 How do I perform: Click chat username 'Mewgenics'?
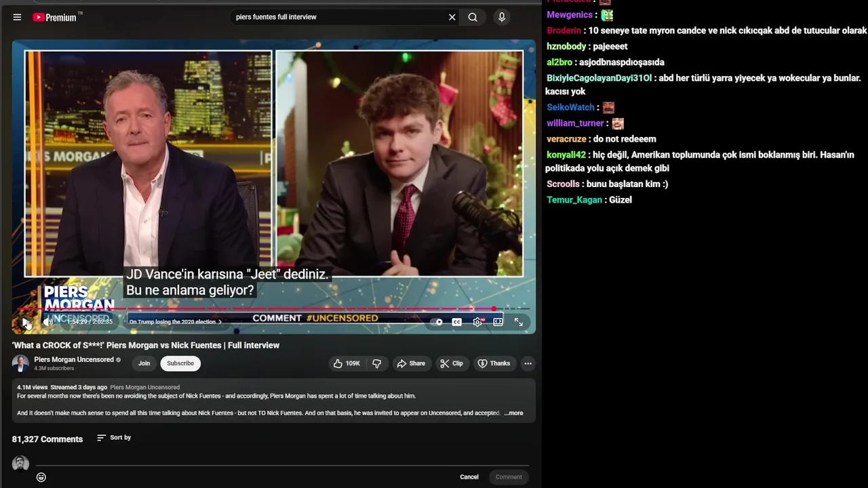(570, 15)
